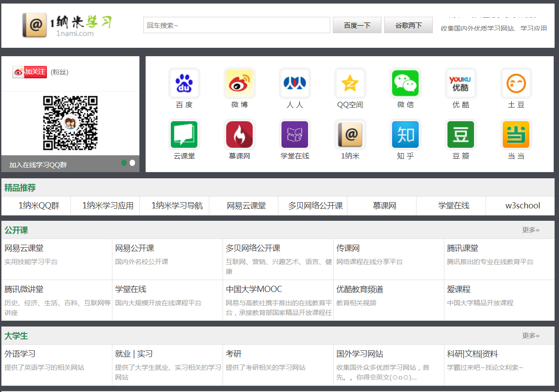Screen dimensions: 559x392
Task: Click the 教育相关视频 description text
Action: tap(356, 303)
